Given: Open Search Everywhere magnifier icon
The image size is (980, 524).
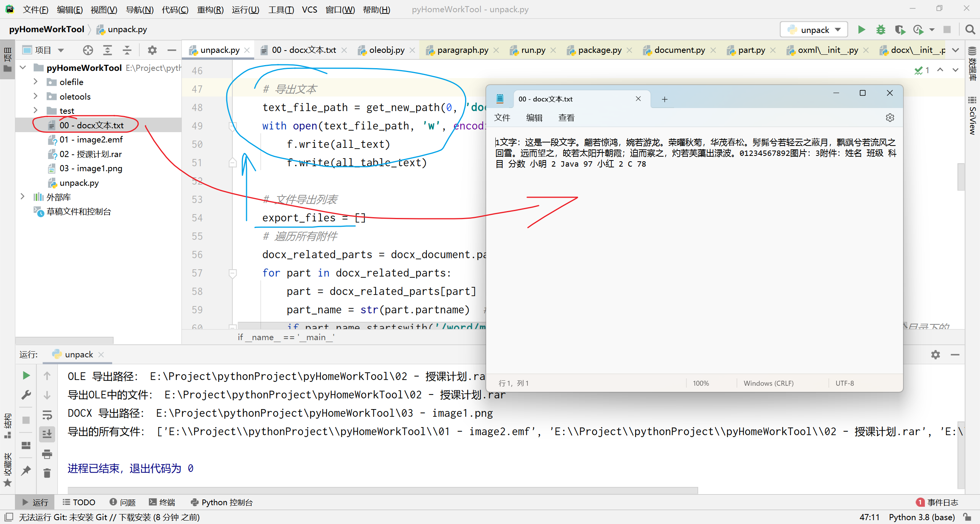Looking at the screenshot, I should pyautogui.click(x=970, y=29).
